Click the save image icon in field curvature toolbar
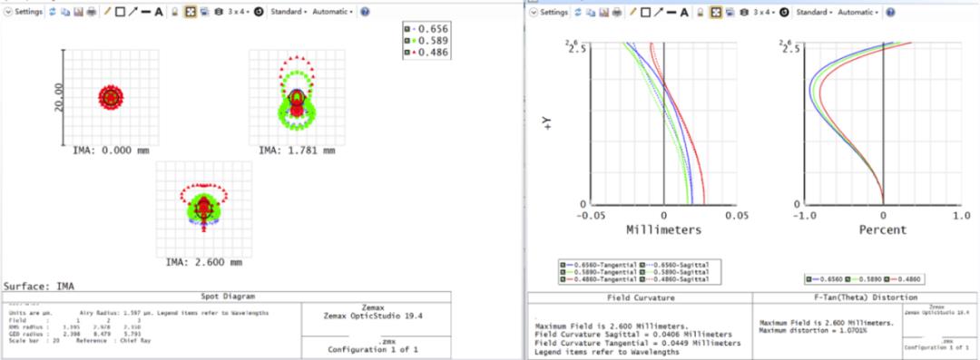The height and width of the screenshot is (360, 980). tap(604, 12)
